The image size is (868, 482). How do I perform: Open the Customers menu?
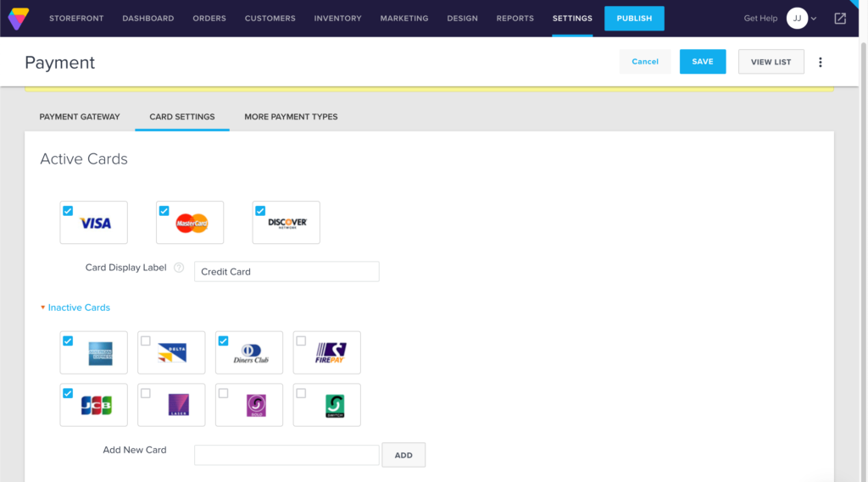tap(270, 19)
